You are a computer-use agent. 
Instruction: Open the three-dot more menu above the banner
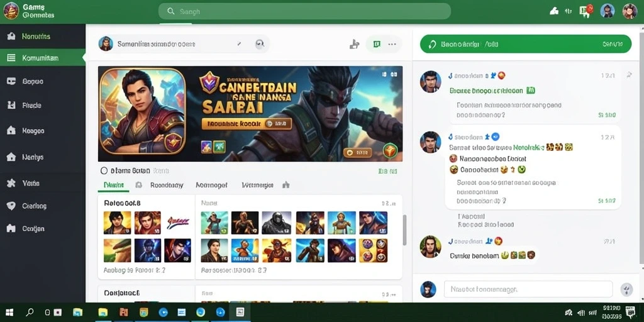392,44
